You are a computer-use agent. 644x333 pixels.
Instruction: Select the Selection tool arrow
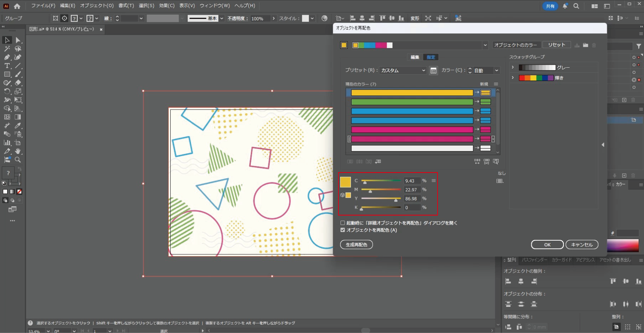coord(7,40)
